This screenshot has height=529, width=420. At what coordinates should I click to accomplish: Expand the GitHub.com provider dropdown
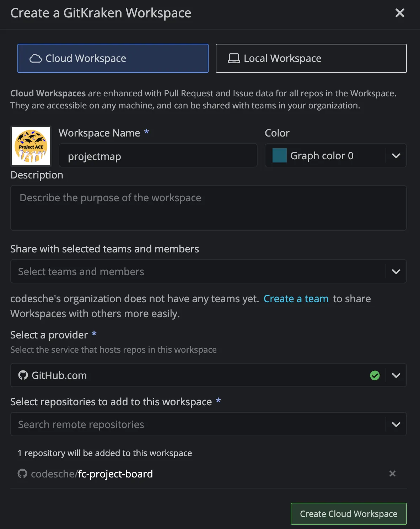tap(396, 375)
